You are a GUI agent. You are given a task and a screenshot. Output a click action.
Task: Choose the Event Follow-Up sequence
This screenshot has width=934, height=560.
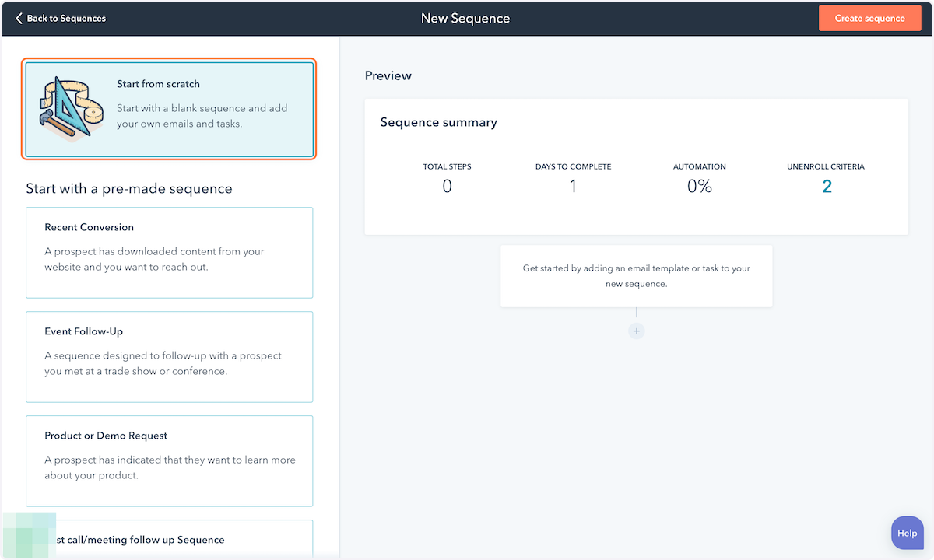(170, 357)
